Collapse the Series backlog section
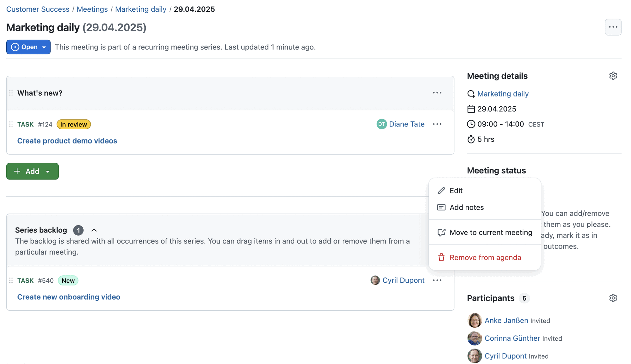Screen dimensions: 631x364 point(94,230)
